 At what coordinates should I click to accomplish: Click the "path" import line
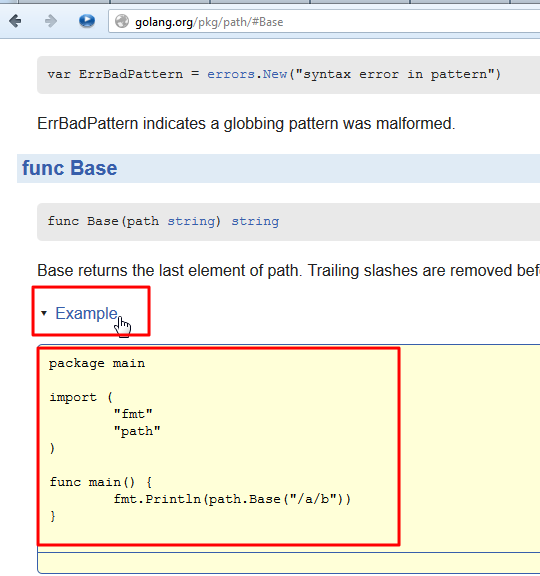pyautogui.click(x=137, y=431)
